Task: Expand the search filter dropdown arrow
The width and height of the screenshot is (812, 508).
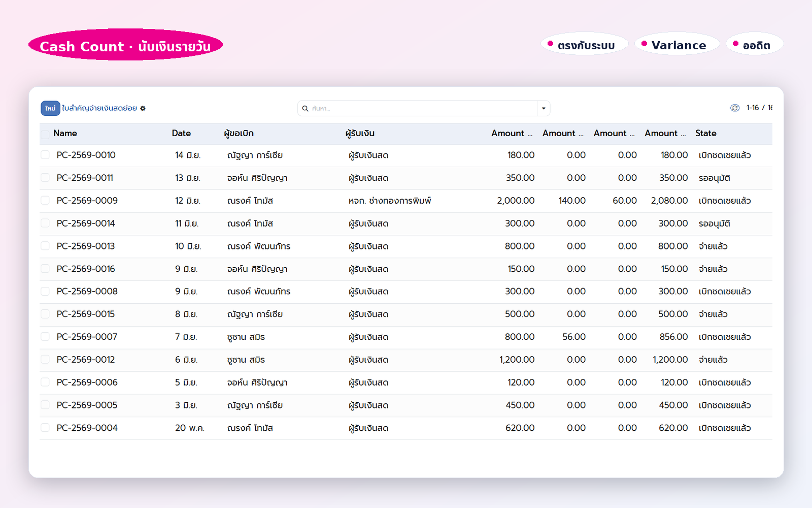Action: pyautogui.click(x=544, y=108)
